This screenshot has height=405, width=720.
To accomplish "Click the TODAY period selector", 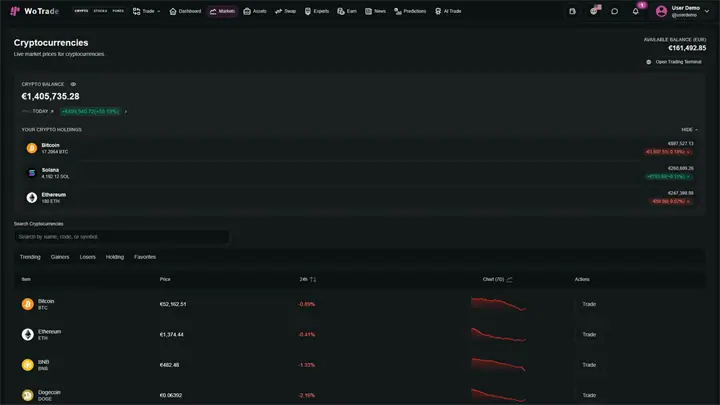I will [38, 111].
